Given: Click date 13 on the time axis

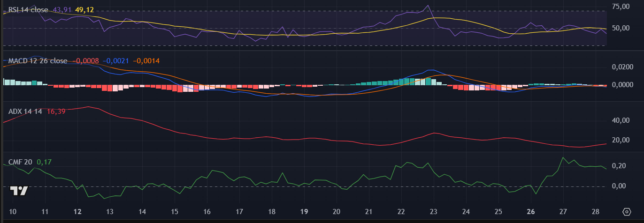Looking at the screenshot, I should point(110,211).
